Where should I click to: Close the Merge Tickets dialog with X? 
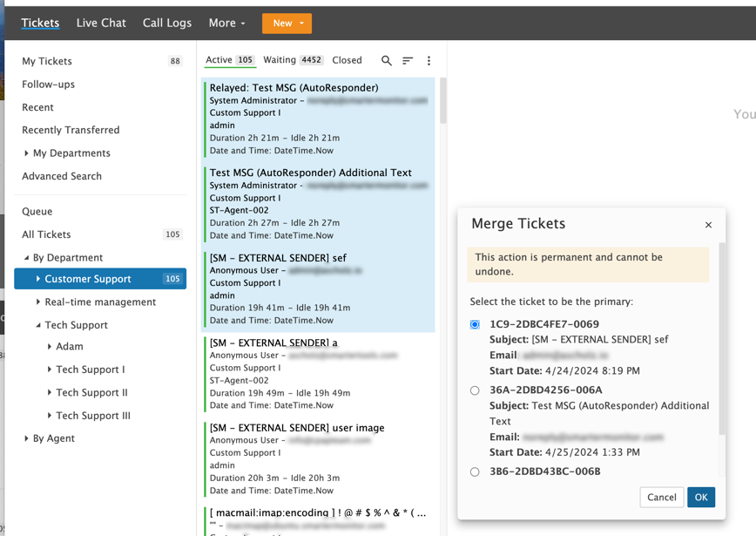coord(708,225)
